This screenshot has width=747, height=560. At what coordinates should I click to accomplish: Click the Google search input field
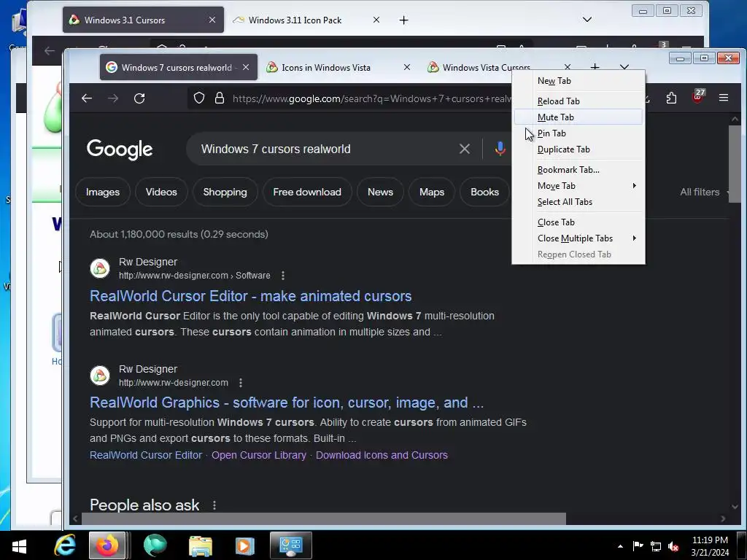click(324, 149)
